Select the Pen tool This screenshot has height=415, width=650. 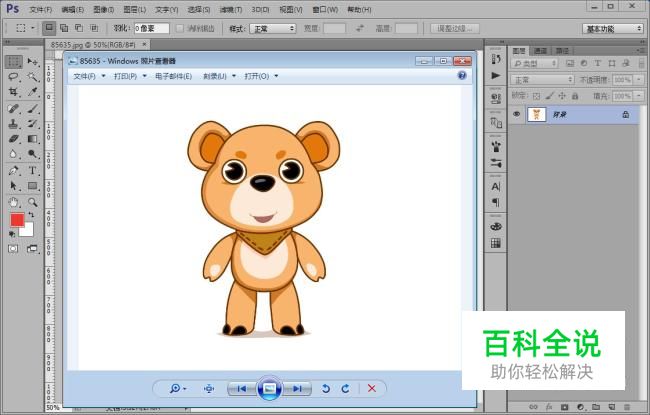coord(13,170)
